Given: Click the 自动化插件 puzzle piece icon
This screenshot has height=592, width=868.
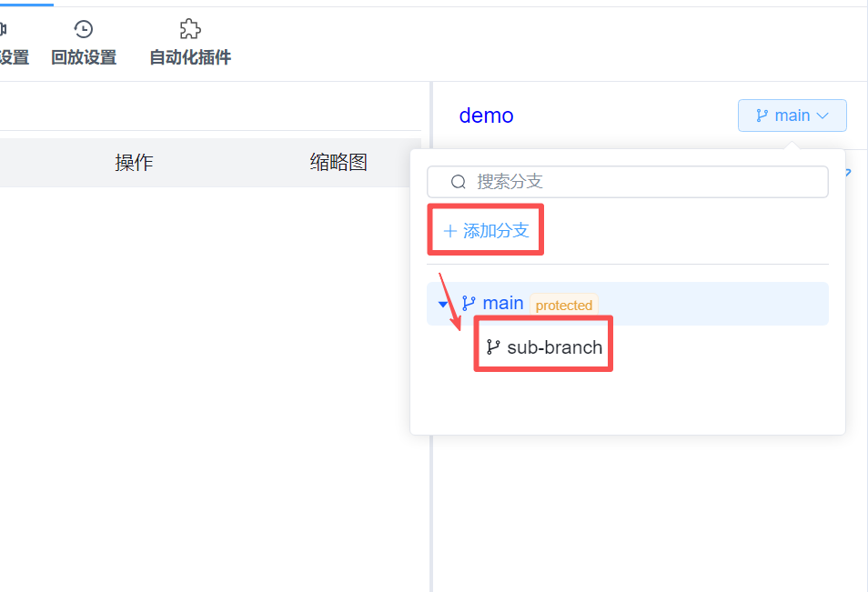Looking at the screenshot, I should click(x=189, y=29).
